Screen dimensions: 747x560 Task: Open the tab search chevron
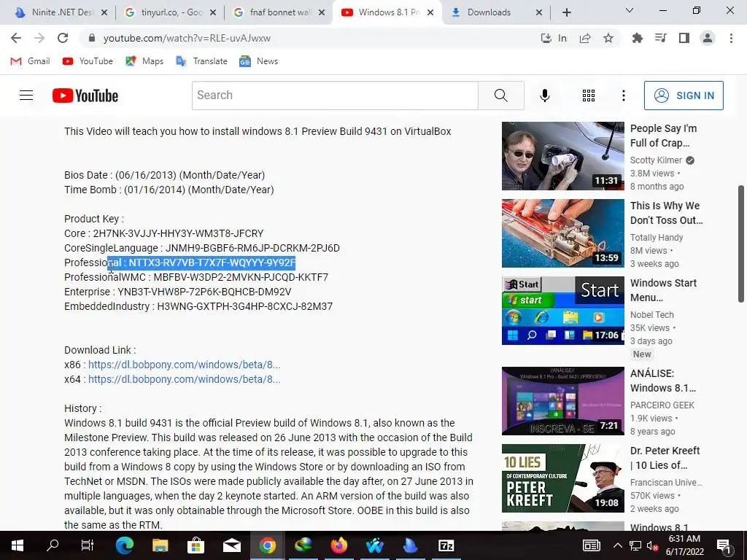[630, 10]
